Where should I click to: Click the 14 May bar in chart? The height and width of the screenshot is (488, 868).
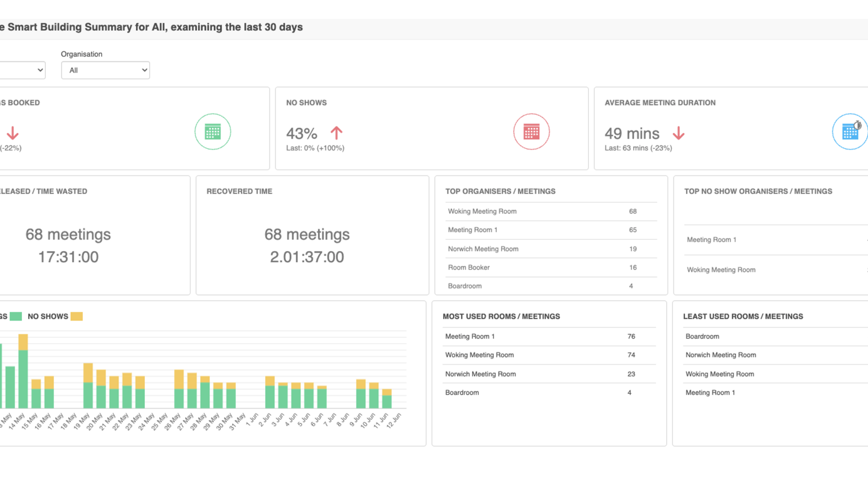pos(23,373)
